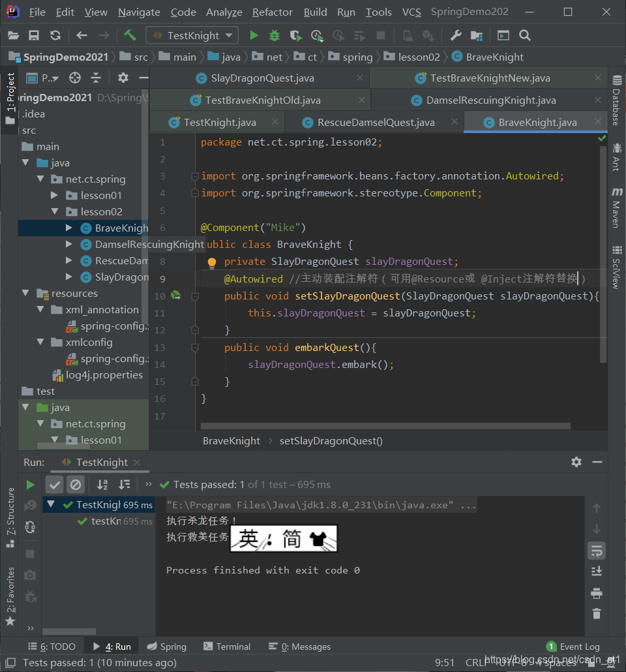Hide the Run panel via minus icon
The height and width of the screenshot is (672, 626).
click(x=597, y=462)
